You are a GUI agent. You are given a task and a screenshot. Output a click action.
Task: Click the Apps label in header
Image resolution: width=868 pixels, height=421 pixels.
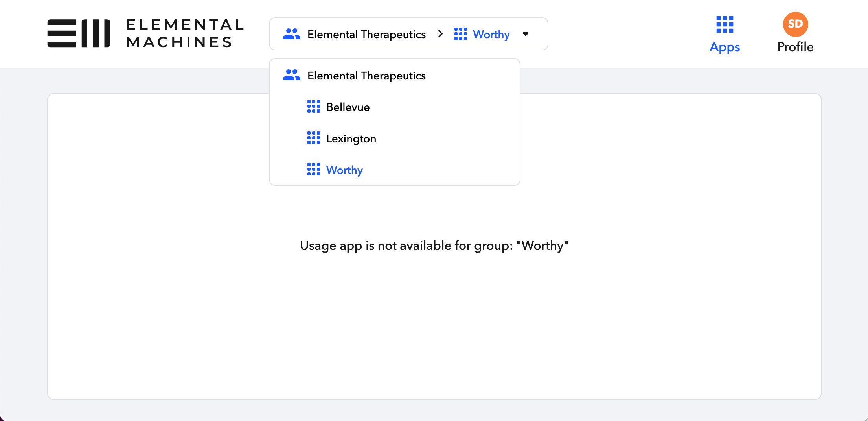click(725, 47)
